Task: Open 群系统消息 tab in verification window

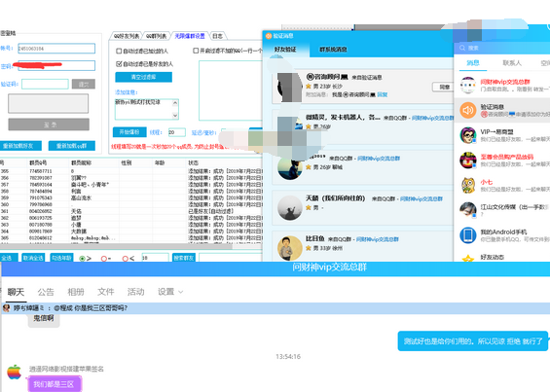Action: [x=333, y=50]
